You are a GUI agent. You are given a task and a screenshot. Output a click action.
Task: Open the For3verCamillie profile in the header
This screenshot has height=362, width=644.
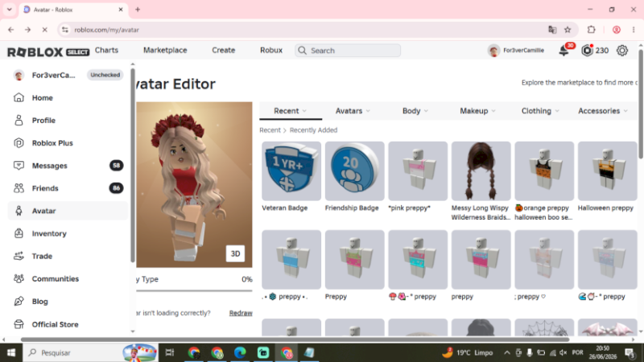[516, 51]
